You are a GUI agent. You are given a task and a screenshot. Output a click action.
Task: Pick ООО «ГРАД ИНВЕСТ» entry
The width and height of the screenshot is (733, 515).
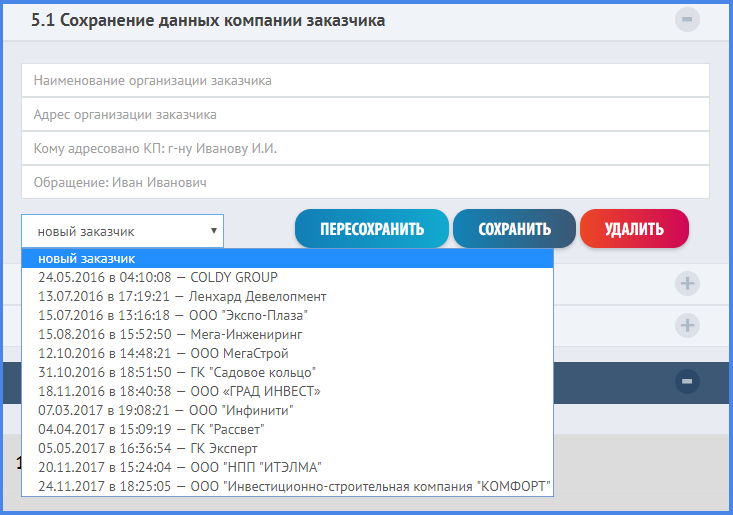pyautogui.click(x=287, y=391)
